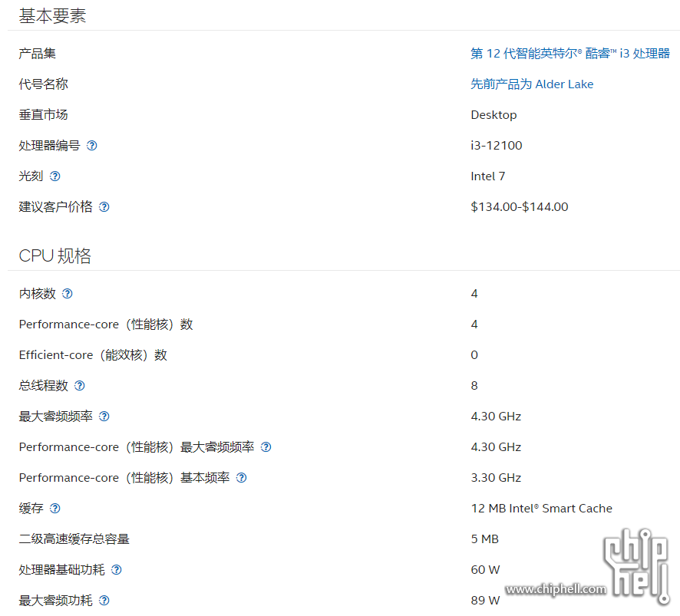Show help for 最大睿频频率 row

(x=104, y=417)
